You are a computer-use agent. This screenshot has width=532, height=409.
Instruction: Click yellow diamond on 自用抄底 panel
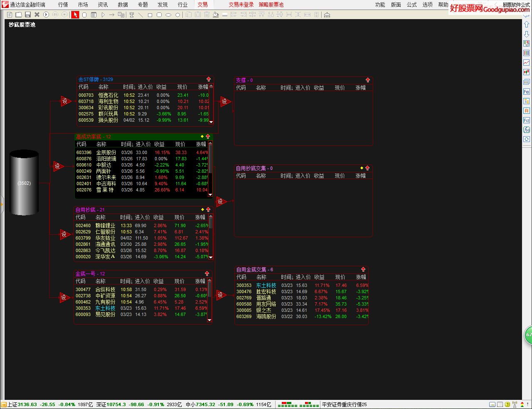[x=203, y=209]
